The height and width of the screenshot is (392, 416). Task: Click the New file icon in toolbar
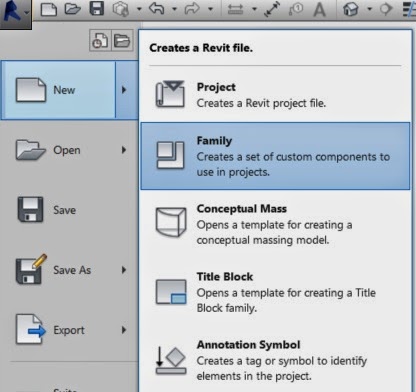(x=49, y=9)
